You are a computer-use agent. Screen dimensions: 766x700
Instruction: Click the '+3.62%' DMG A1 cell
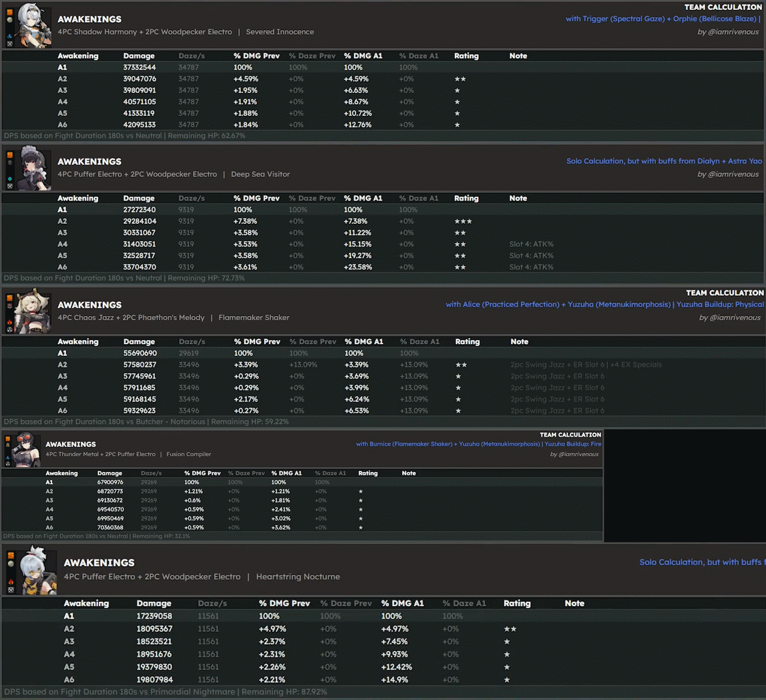coord(281,528)
